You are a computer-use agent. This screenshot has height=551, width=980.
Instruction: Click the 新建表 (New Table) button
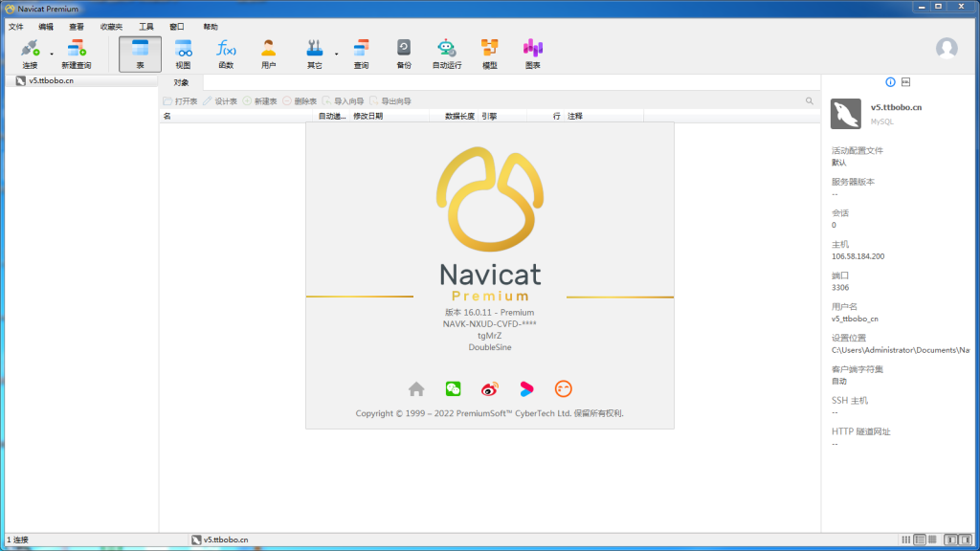[x=258, y=99]
